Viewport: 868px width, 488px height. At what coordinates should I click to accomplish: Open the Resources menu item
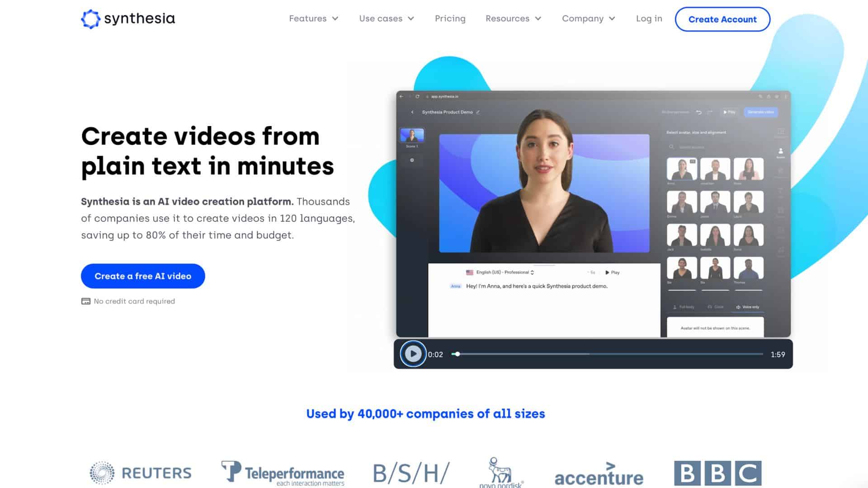[x=512, y=19]
